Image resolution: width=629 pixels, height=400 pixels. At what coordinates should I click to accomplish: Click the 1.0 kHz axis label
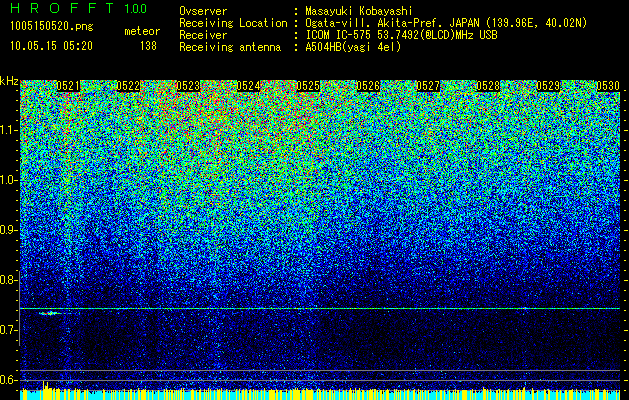(x=8, y=180)
